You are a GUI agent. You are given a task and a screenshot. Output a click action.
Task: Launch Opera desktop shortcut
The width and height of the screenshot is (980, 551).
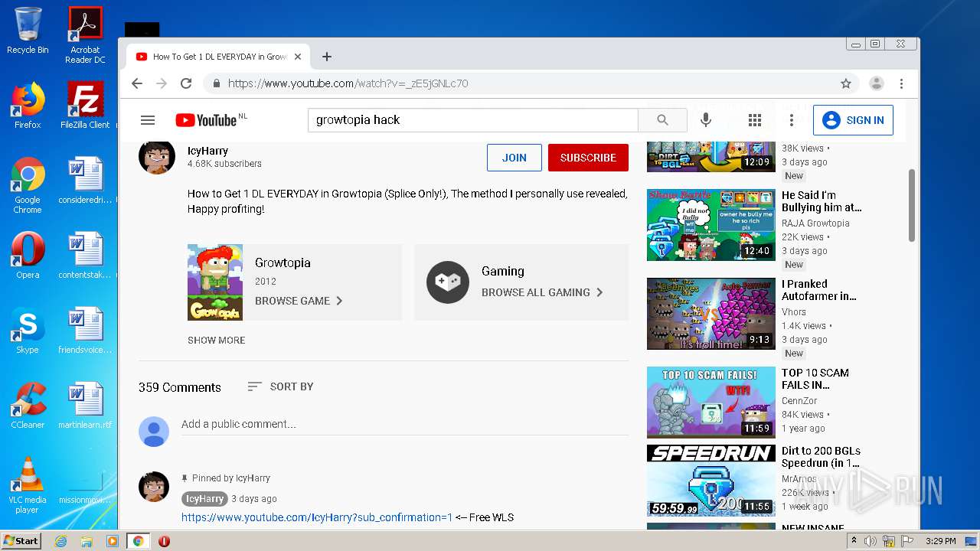coord(28,256)
